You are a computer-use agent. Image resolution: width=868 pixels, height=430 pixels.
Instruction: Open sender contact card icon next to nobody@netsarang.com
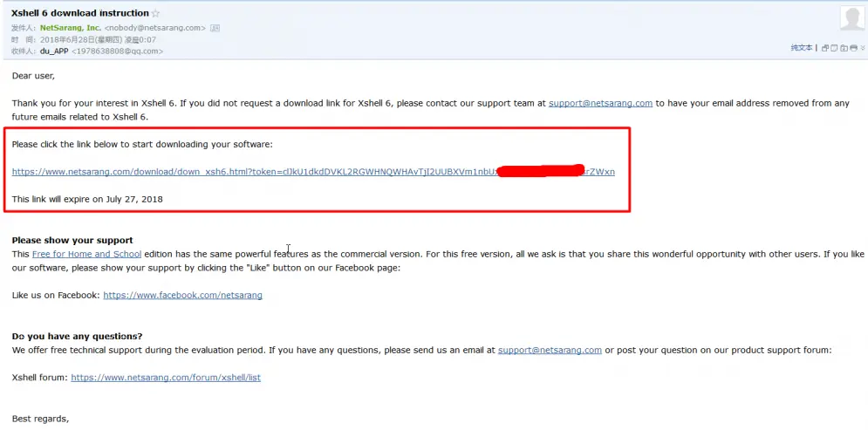215,28
